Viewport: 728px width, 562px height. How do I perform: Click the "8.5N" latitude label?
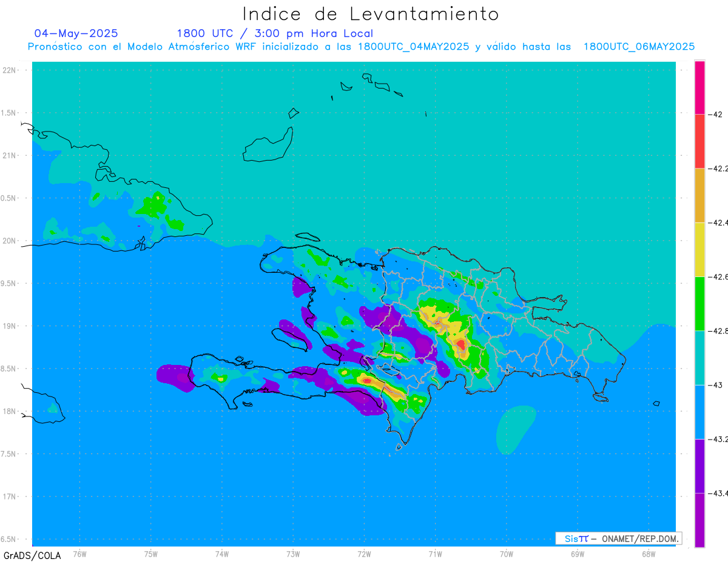tap(9, 369)
